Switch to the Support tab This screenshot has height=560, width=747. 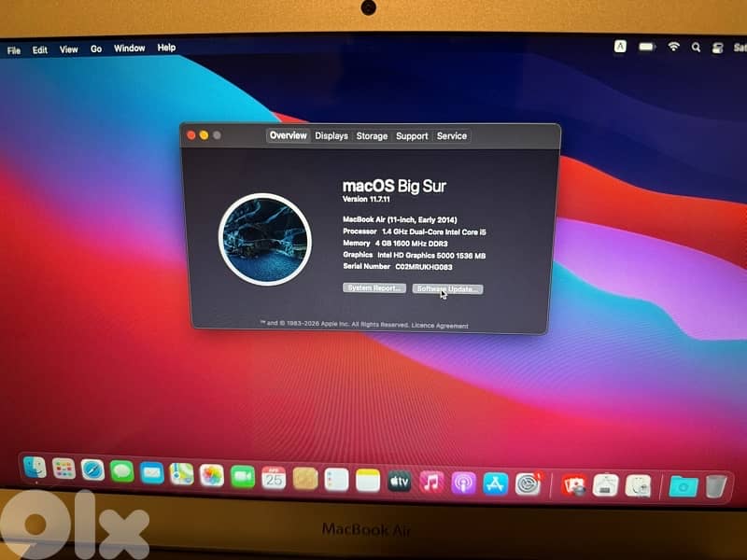click(412, 136)
